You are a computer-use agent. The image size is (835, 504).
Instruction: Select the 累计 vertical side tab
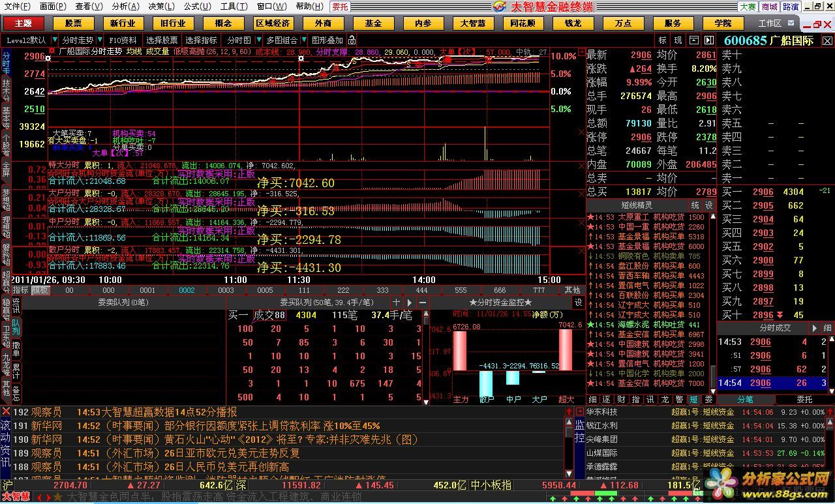pyautogui.click(x=16, y=371)
